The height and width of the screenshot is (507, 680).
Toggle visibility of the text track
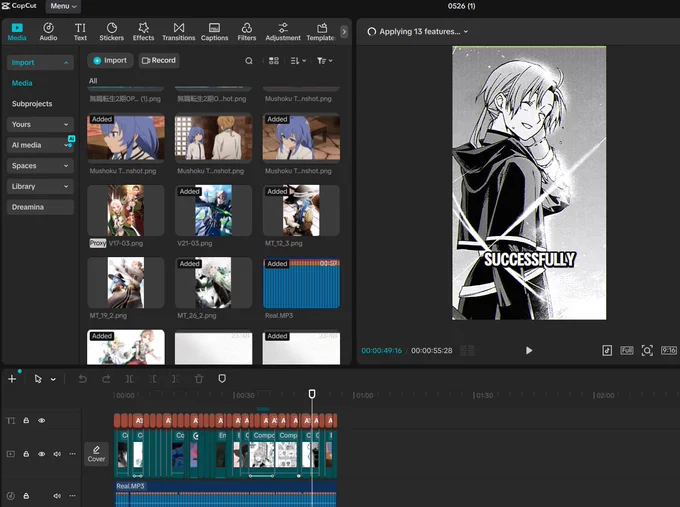tap(42, 421)
